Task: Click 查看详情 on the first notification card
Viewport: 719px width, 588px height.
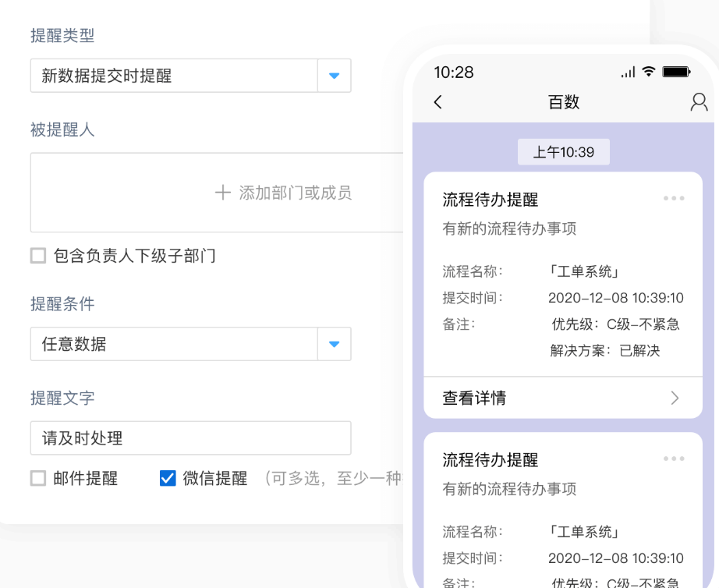Action: point(475,398)
